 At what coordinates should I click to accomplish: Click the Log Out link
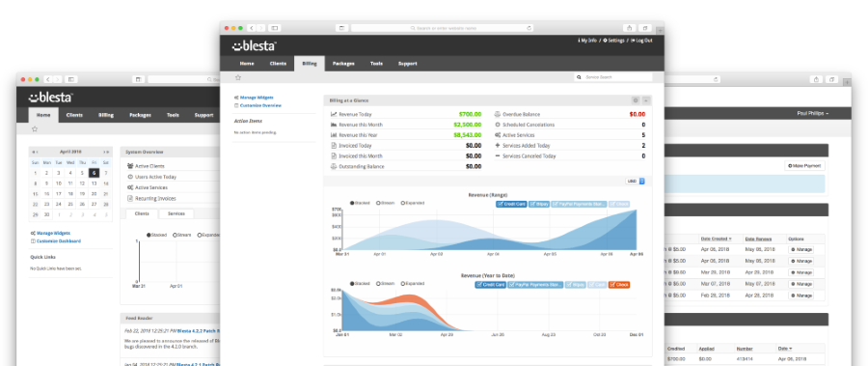(641, 41)
